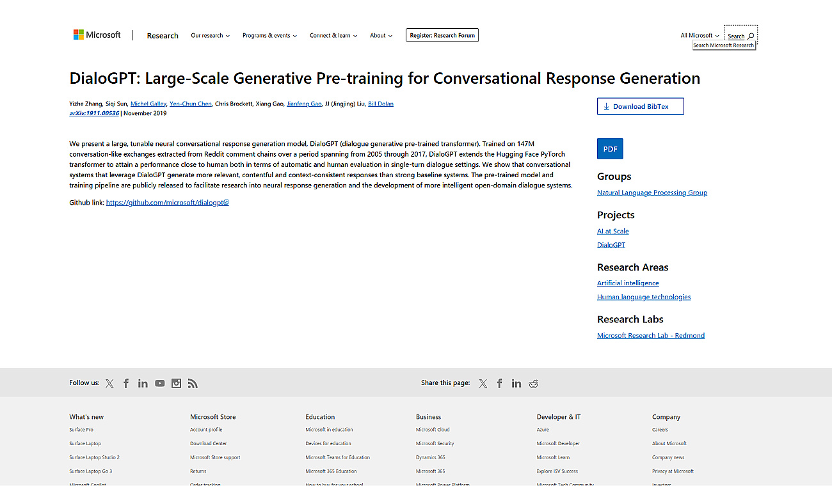Share this page on X icon

(483, 383)
